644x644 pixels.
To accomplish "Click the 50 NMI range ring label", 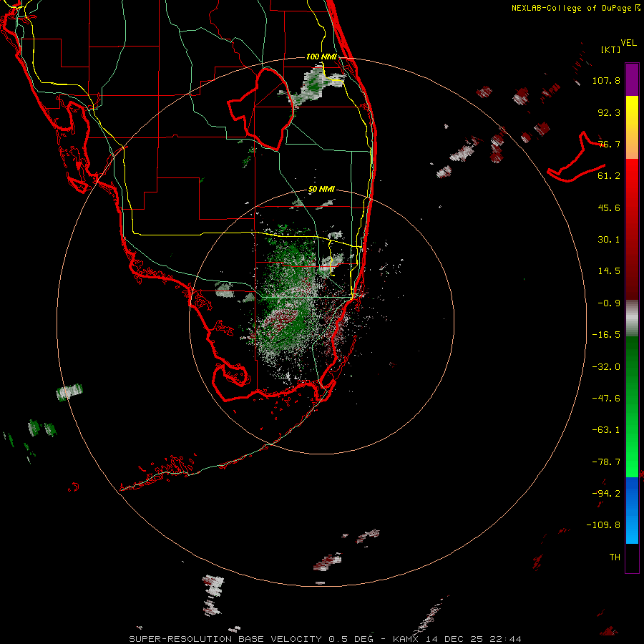I will click(x=321, y=189).
